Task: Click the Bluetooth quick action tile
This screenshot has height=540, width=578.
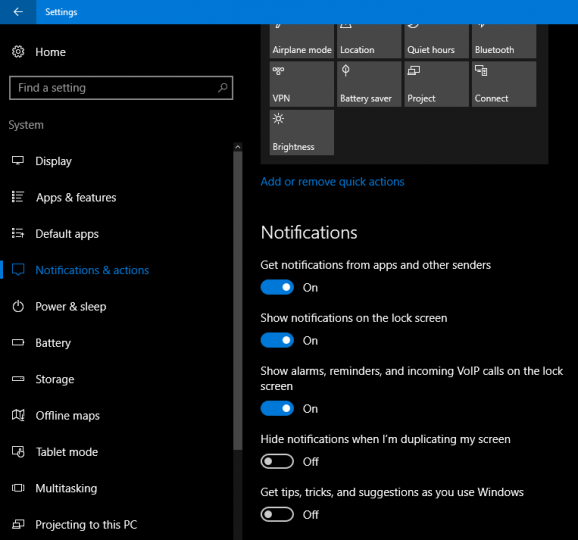Action: coord(504,41)
